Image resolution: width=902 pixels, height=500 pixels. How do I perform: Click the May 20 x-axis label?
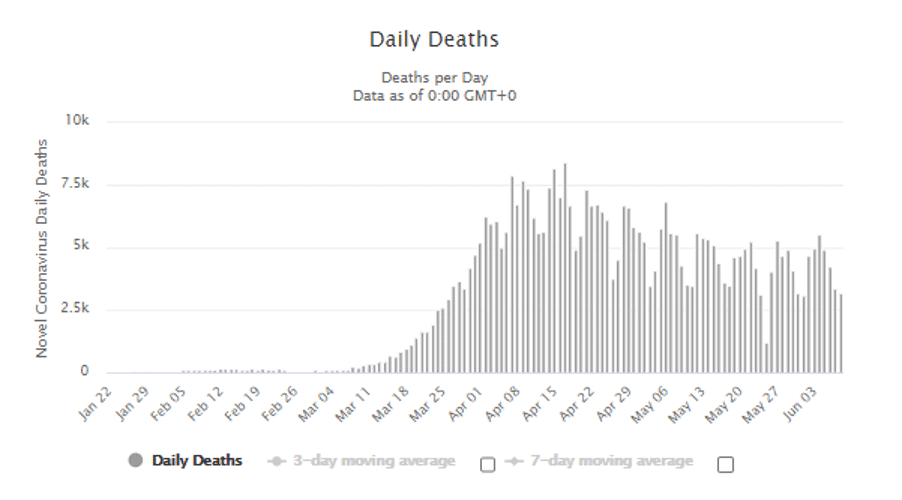tap(724, 405)
